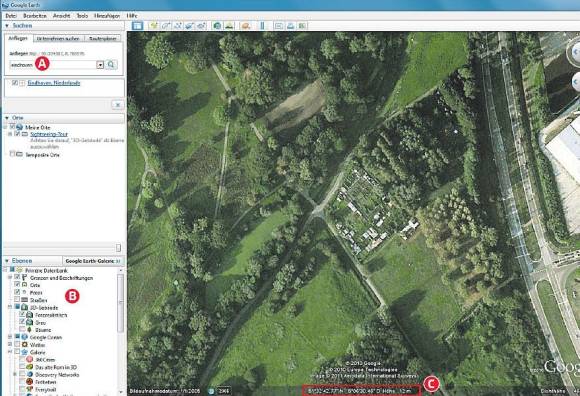The width and height of the screenshot is (580, 396).
Task: Enable the Bäume layer checkbox
Action: [22, 329]
